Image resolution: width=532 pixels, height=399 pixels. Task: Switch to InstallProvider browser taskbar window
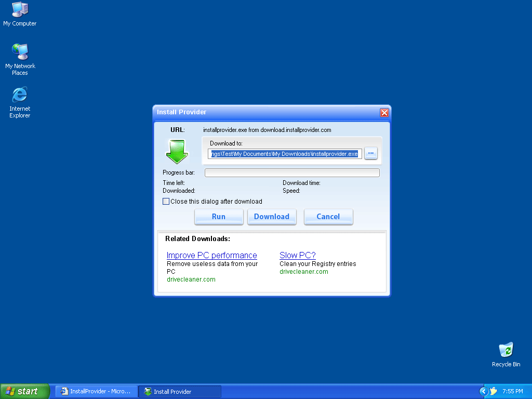pos(97,391)
